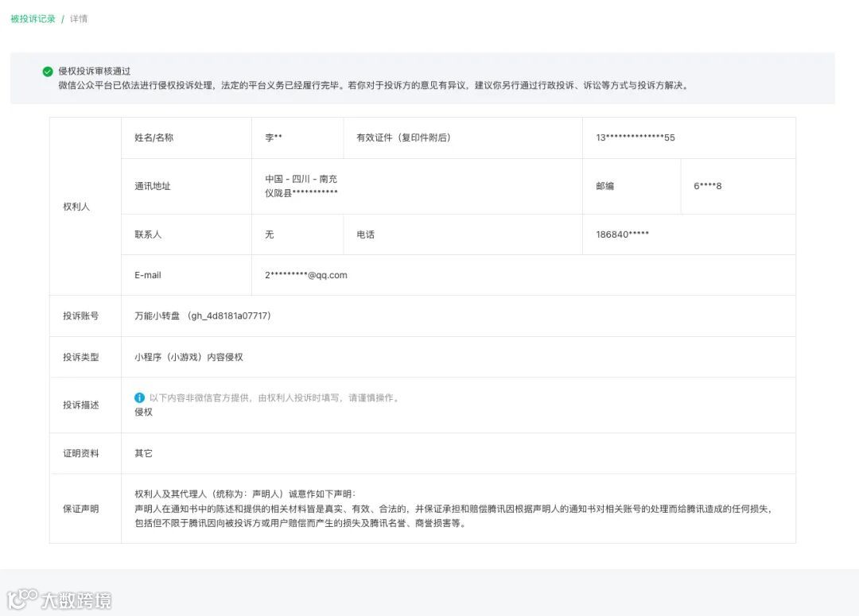Click the 保证声明 row header
859x616 pixels.
(85, 509)
